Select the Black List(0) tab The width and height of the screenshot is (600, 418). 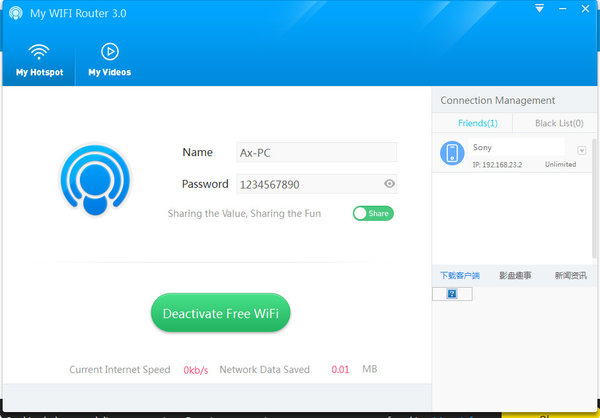[559, 123]
